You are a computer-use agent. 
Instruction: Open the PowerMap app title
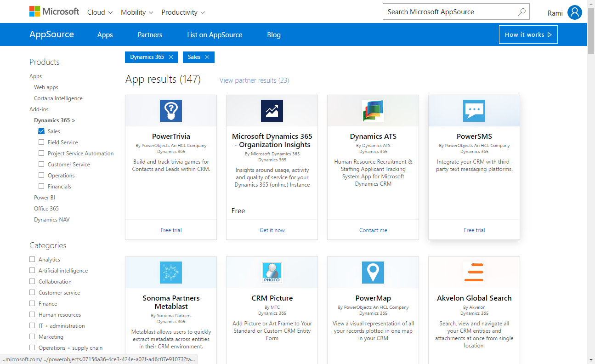[x=373, y=298]
